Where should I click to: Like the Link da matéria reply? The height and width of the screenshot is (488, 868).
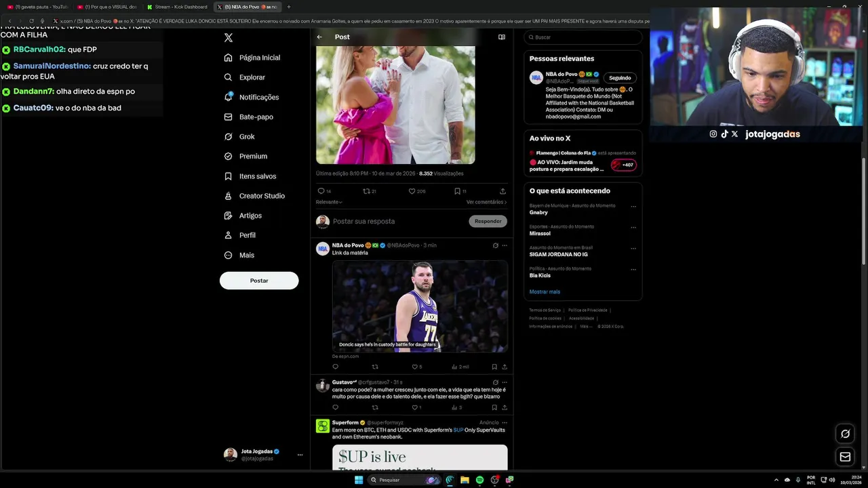click(416, 367)
